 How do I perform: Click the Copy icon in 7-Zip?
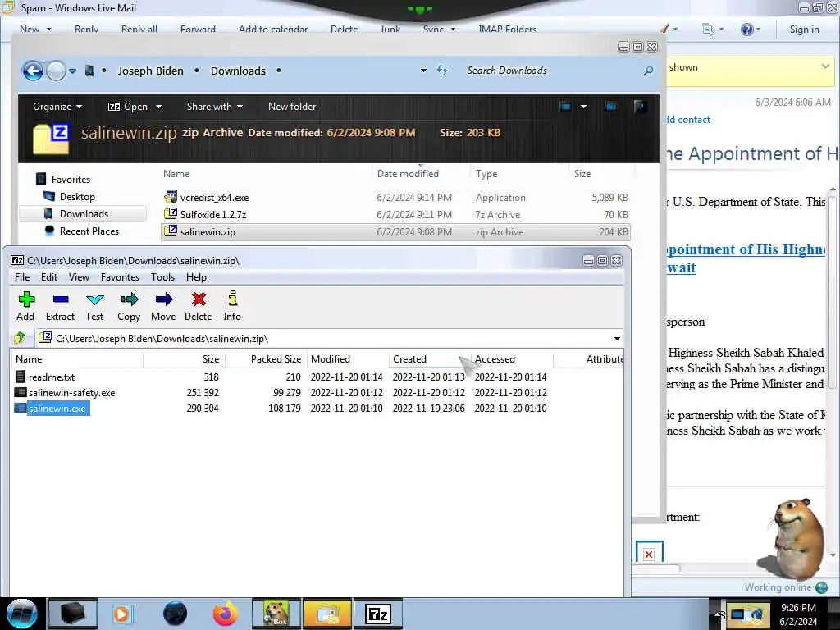pyautogui.click(x=129, y=299)
